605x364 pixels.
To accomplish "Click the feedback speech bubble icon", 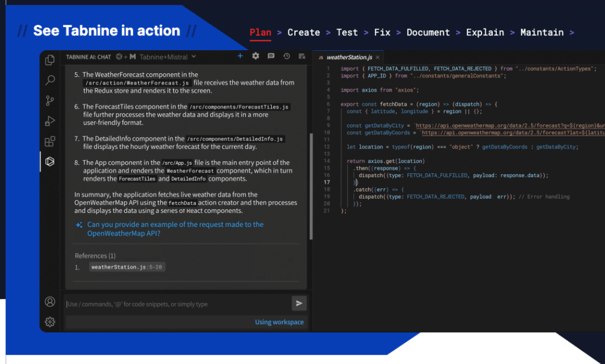I will (271, 56).
